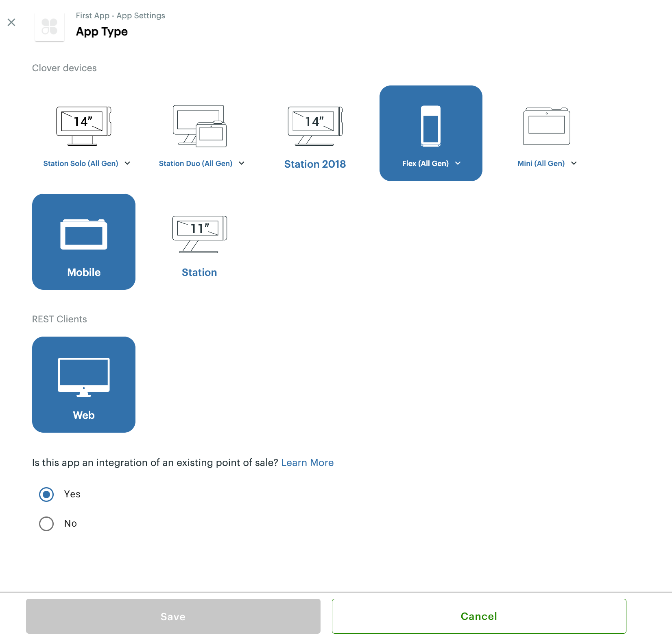
Task: Toggle the Web monitor icon
Action: [84, 377]
